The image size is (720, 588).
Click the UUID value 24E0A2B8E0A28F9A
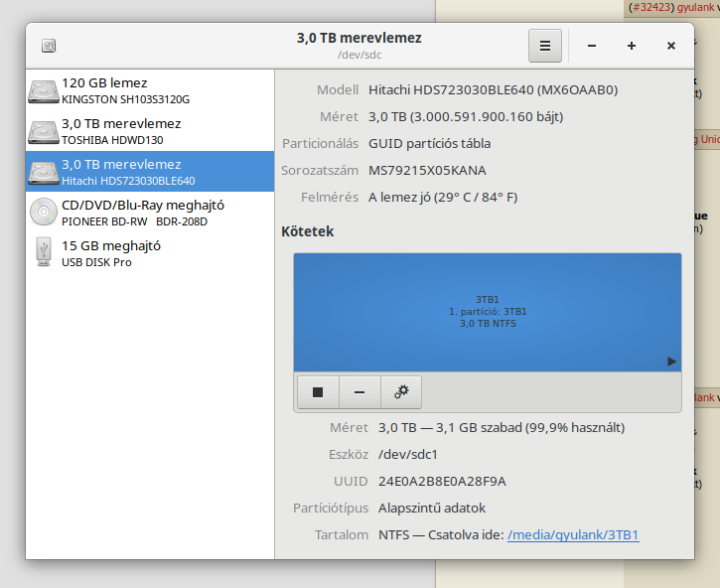click(x=442, y=481)
